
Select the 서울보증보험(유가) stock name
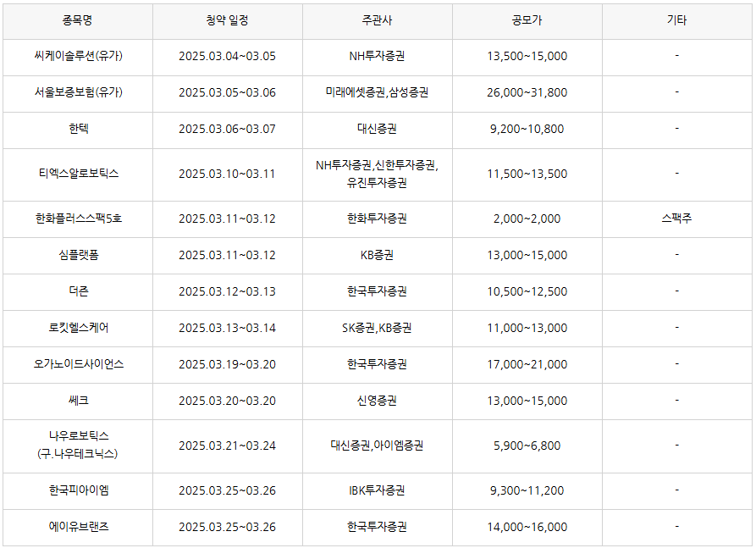point(78,92)
